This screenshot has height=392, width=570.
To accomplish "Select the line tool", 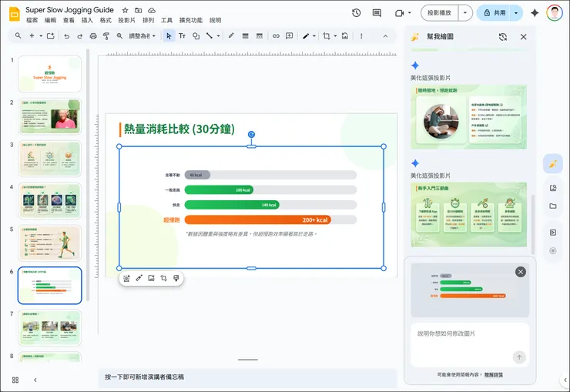I will click(210, 35).
